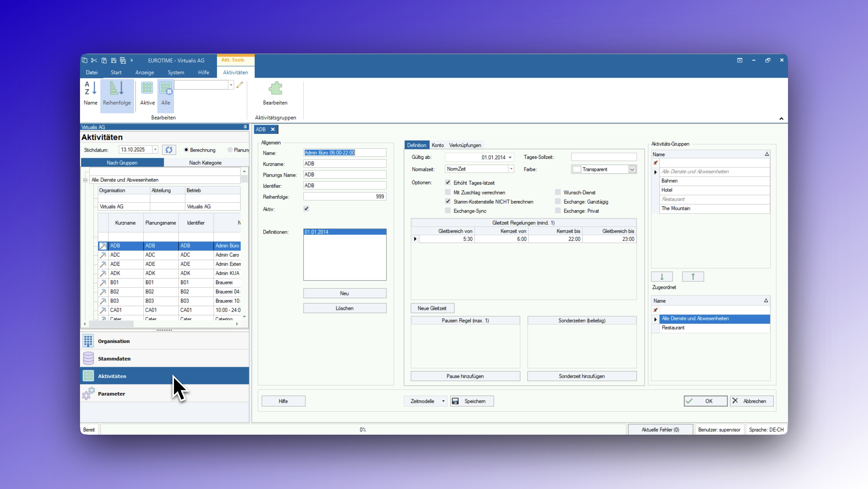The width and height of the screenshot is (868, 489).
Task: Open the Gültig ab date dropdown
Action: coord(510,157)
